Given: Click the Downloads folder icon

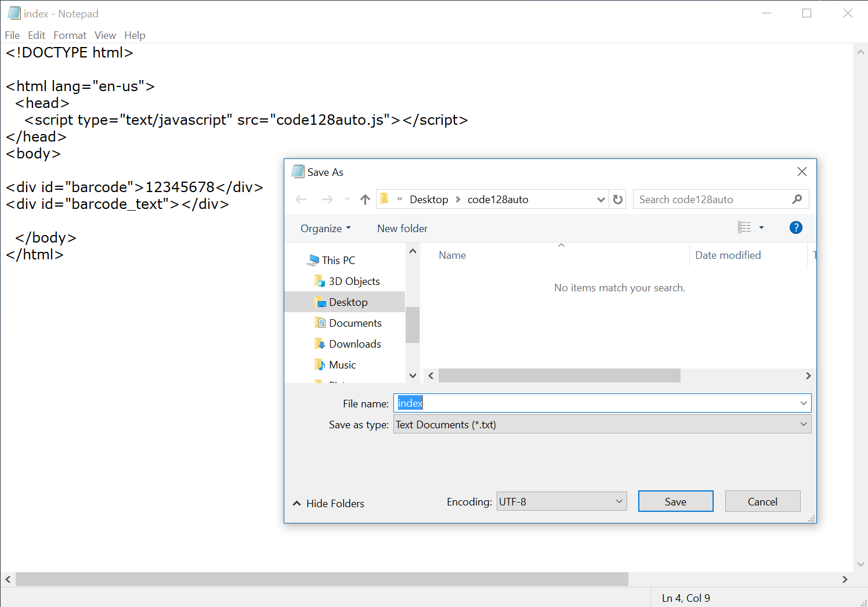Looking at the screenshot, I should point(320,344).
